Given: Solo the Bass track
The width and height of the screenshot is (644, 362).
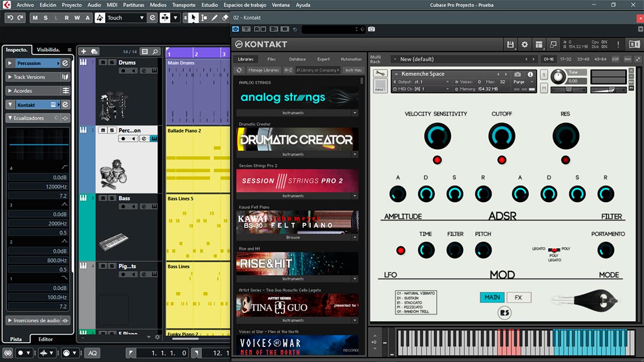Looking at the screenshot, I should click(111, 198).
